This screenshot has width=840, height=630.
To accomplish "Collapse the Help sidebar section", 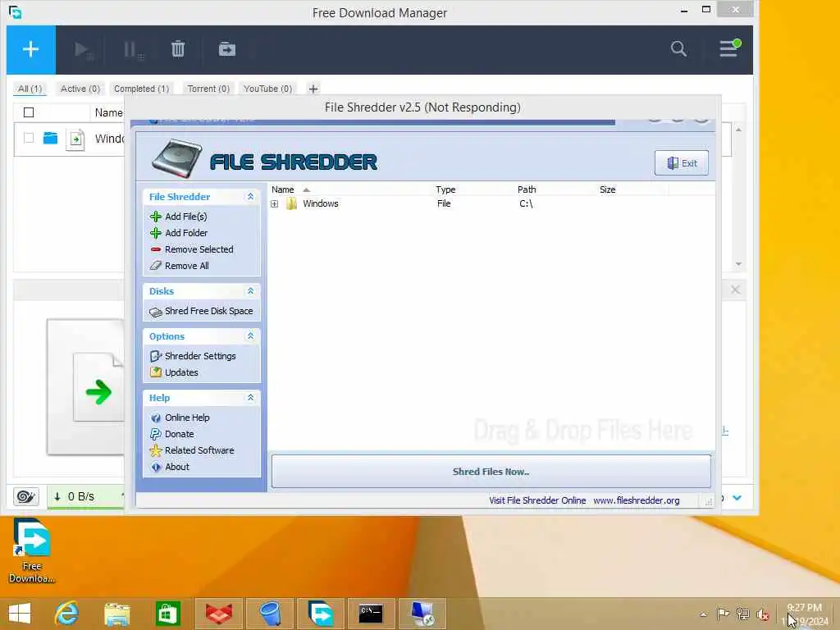I will tap(250, 398).
